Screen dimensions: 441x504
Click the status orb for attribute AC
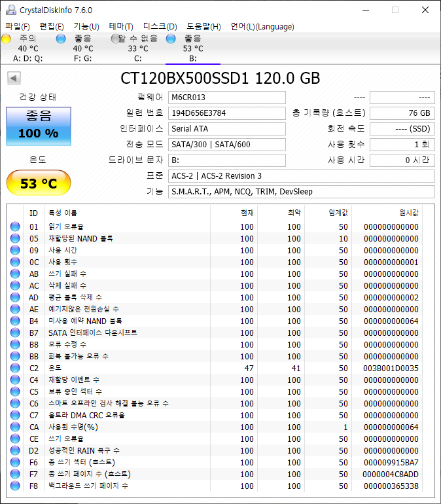point(15,285)
